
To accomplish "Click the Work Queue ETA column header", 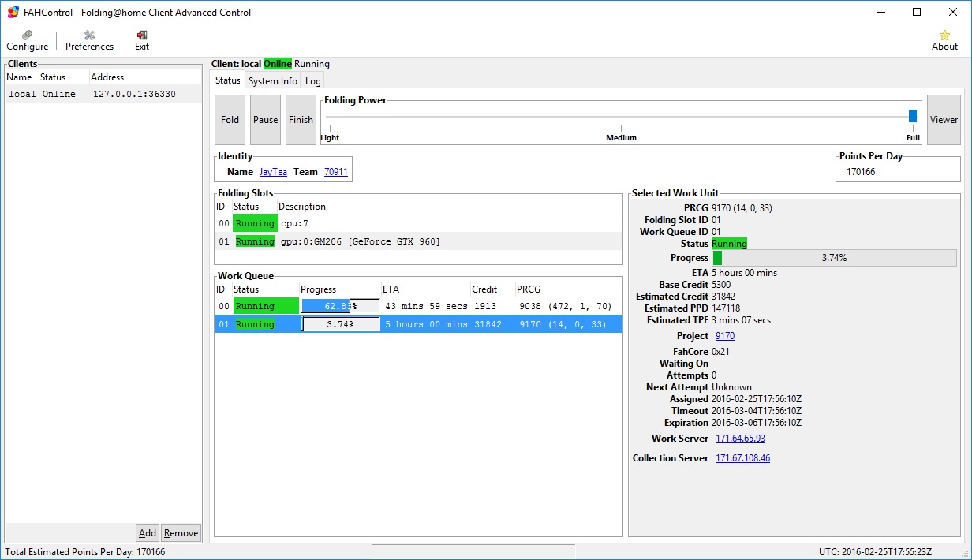I will [425, 289].
